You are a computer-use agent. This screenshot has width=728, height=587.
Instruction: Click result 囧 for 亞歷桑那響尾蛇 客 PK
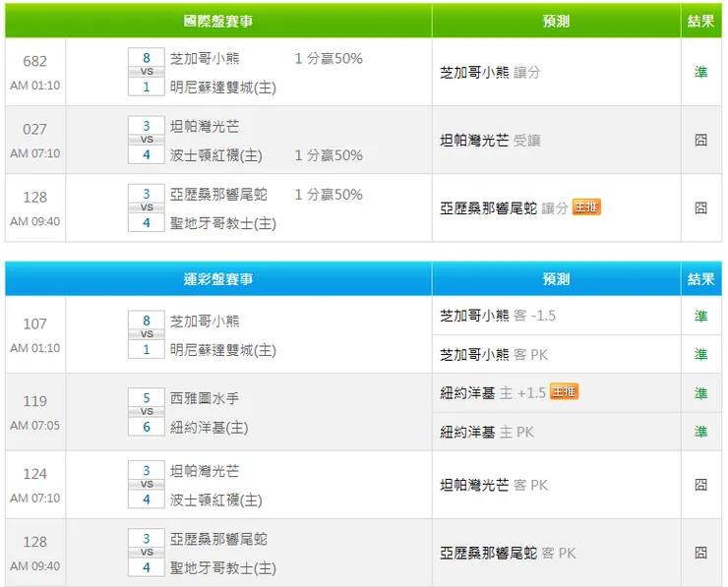[x=701, y=553]
